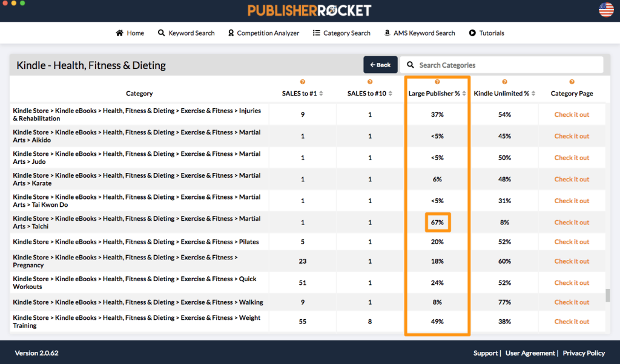Check it out link for Walking

tap(572, 302)
